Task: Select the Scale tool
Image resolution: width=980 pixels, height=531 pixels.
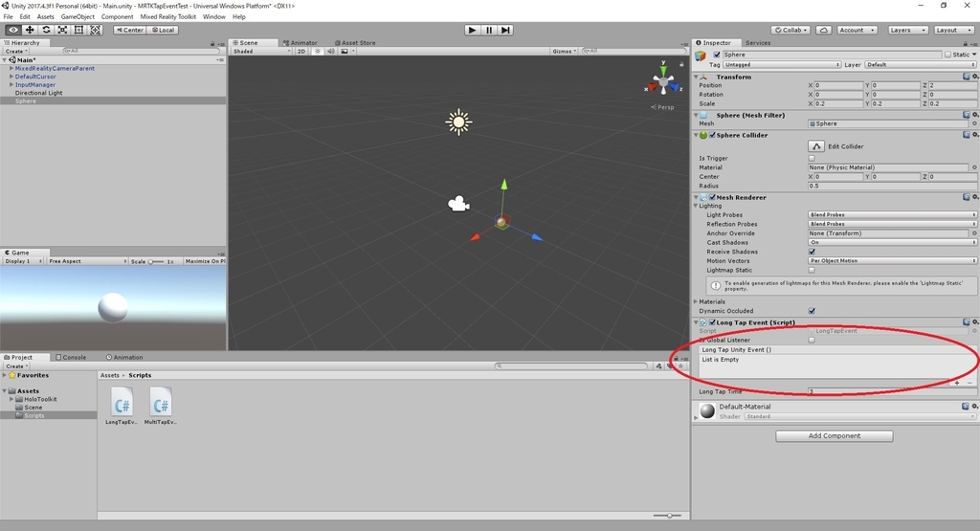Action: (x=62, y=30)
